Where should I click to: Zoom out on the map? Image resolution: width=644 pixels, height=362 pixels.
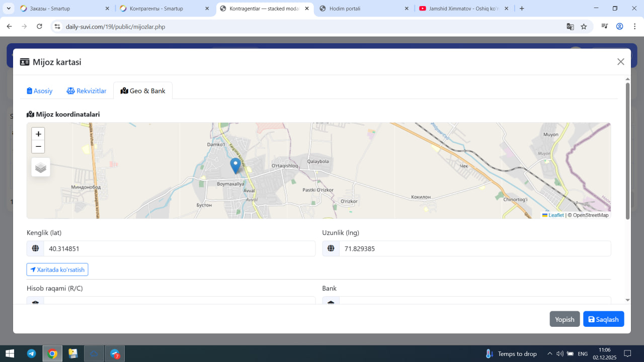click(x=38, y=147)
